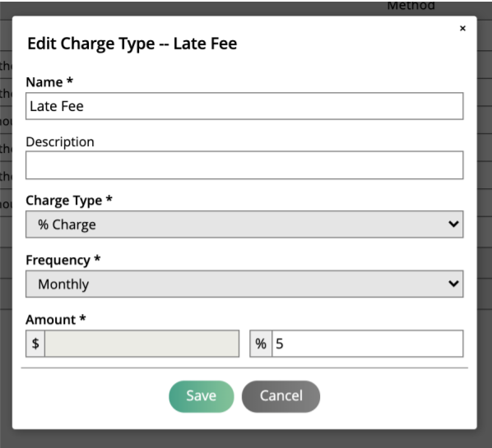Click the chevron arrow on Frequency
Image resolution: width=492 pixels, height=448 pixels.
pos(453,284)
